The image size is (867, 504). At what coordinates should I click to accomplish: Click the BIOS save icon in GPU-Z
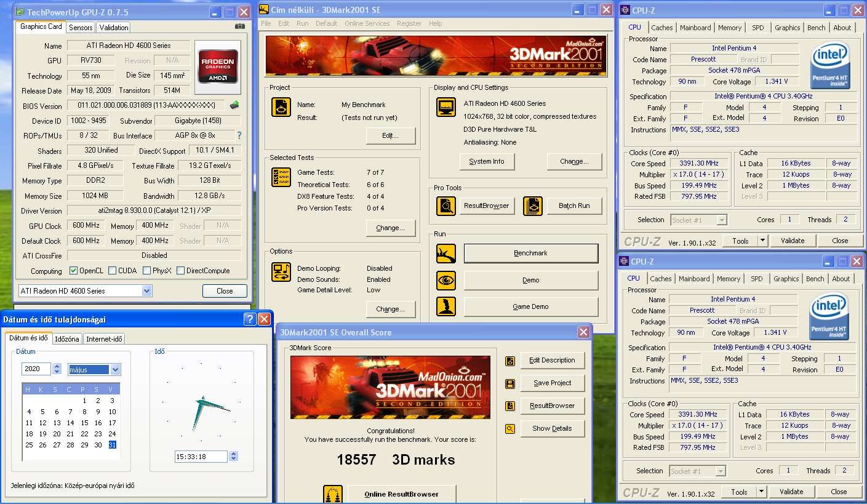pyautogui.click(x=234, y=105)
